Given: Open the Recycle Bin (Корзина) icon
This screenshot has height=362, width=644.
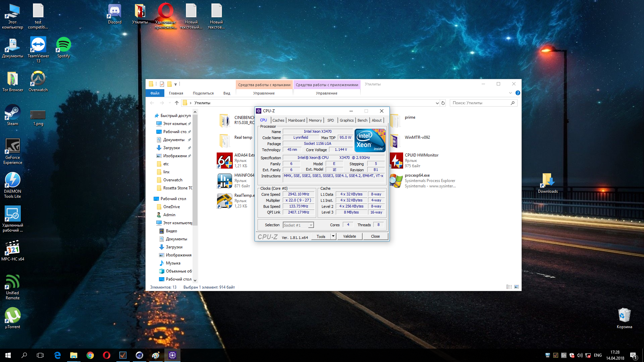Looking at the screenshot, I should [x=624, y=318].
